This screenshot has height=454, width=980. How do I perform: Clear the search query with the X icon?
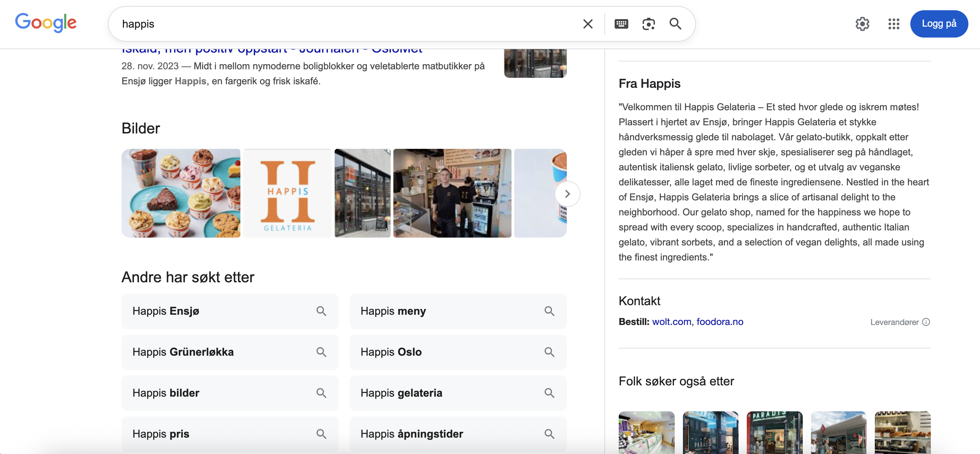587,24
